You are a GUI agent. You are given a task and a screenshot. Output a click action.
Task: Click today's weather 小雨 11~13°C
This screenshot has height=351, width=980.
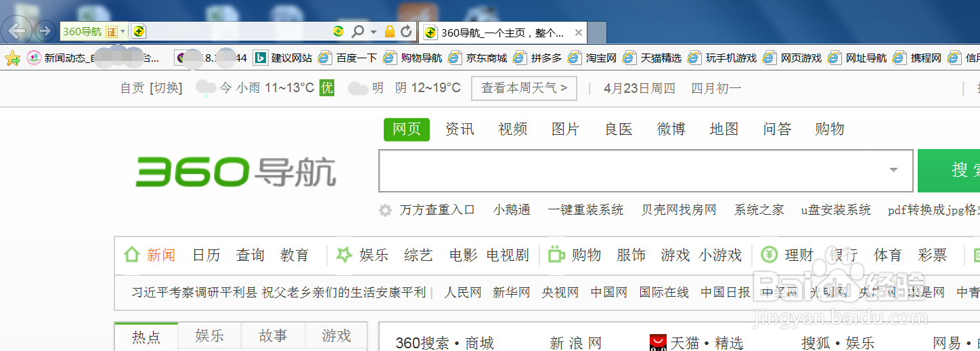click(275, 88)
